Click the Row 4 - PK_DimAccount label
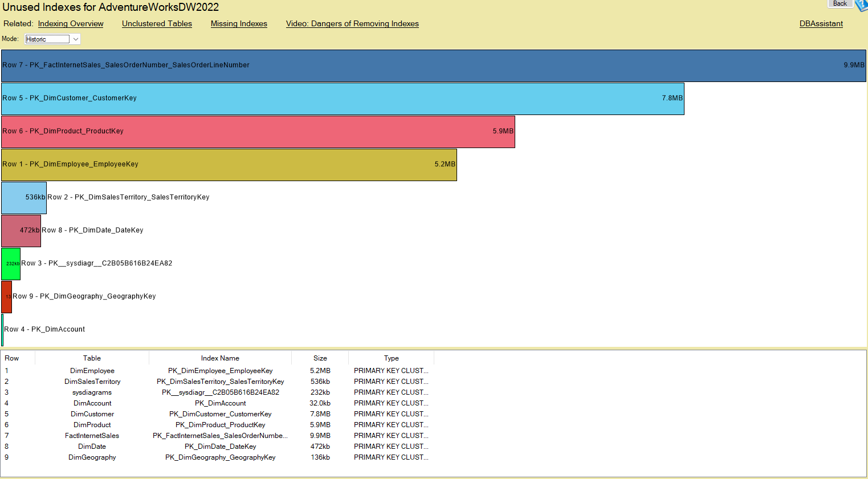The image size is (868, 479). [x=44, y=329]
